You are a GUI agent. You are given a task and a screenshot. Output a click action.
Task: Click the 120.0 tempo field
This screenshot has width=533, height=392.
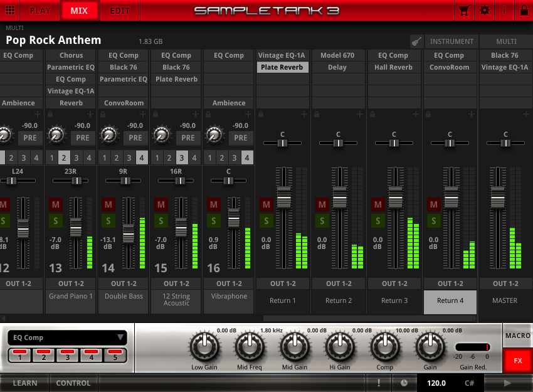(x=436, y=383)
